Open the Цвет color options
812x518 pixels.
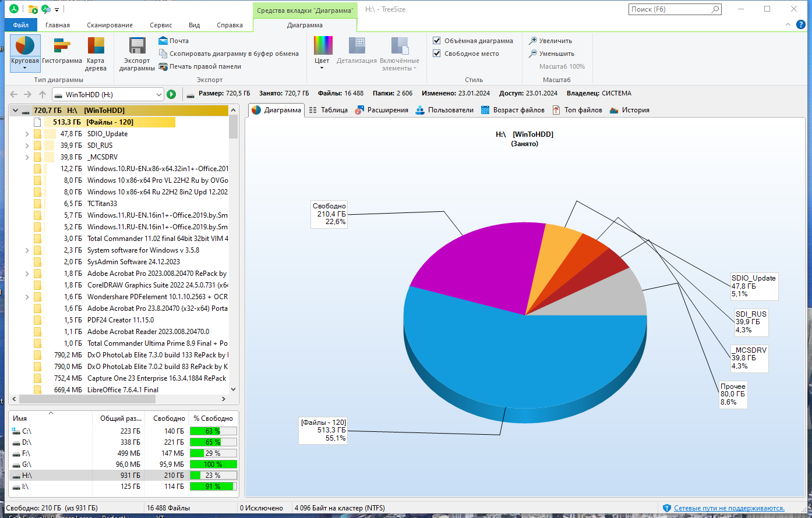tap(322, 54)
